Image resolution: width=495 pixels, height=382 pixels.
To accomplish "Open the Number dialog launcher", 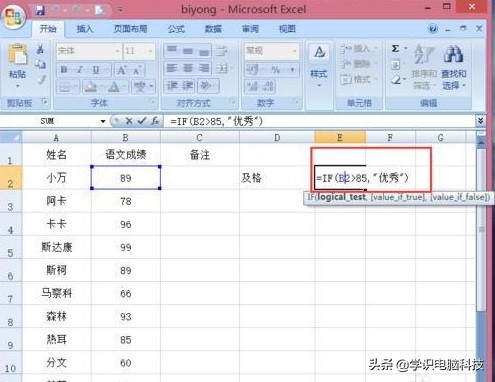I will click(x=296, y=101).
